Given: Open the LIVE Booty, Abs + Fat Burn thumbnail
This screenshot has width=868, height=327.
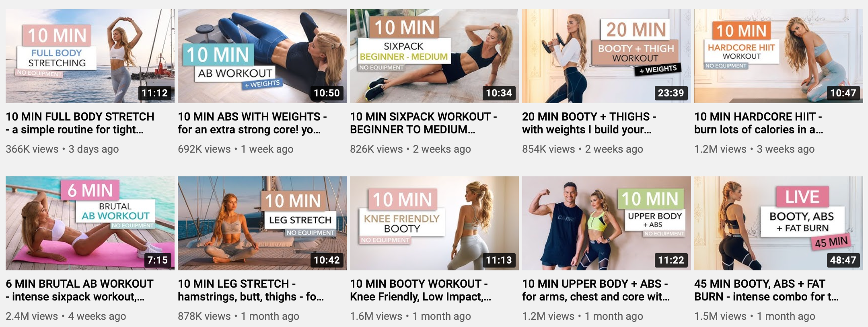Looking at the screenshot, I should [x=779, y=223].
